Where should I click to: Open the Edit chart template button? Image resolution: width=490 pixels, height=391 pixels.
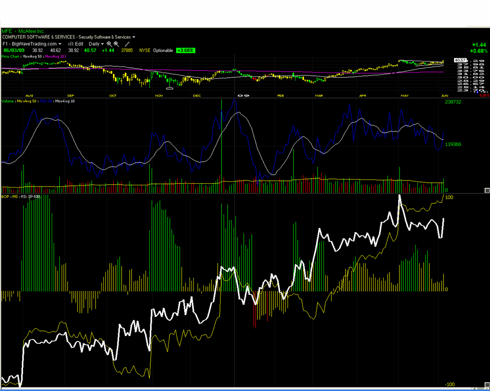pyautogui.click(x=79, y=44)
